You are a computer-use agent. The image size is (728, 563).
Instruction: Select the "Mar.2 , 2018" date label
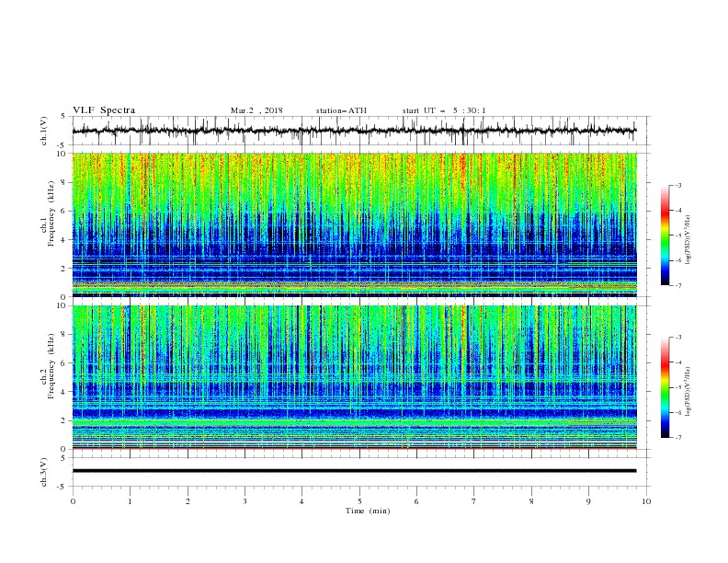pos(256,110)
